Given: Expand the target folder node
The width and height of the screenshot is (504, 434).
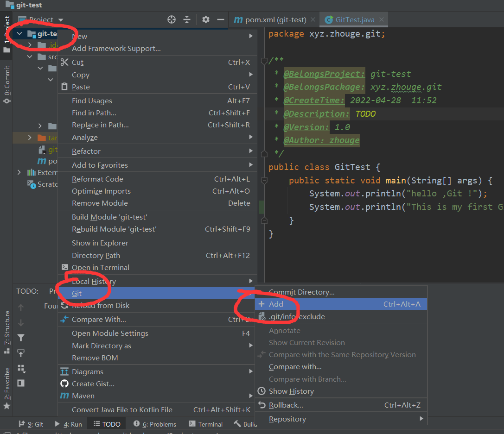Looking at the screenshot, I should click(x=30, y=138).
